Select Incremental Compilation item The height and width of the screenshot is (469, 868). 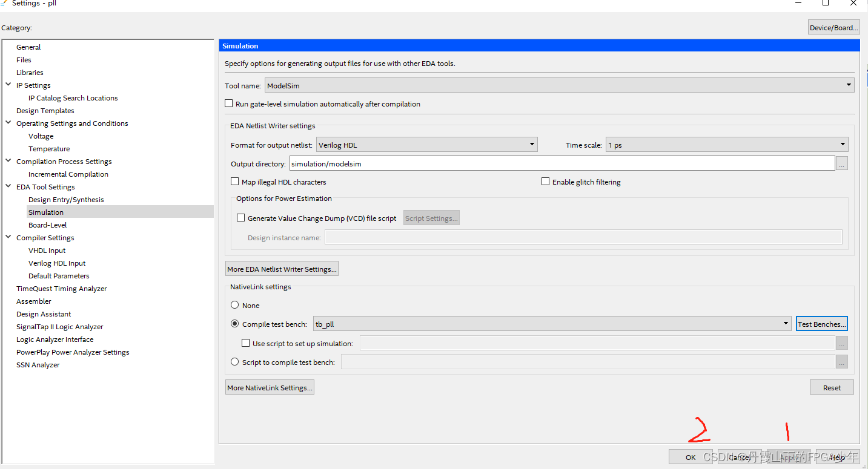coord(68,174)
